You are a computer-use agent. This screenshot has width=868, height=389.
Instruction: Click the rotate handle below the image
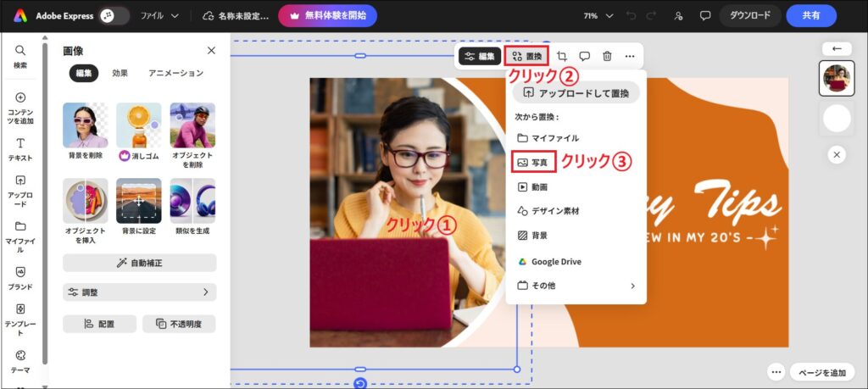click(x=360, y=383)
